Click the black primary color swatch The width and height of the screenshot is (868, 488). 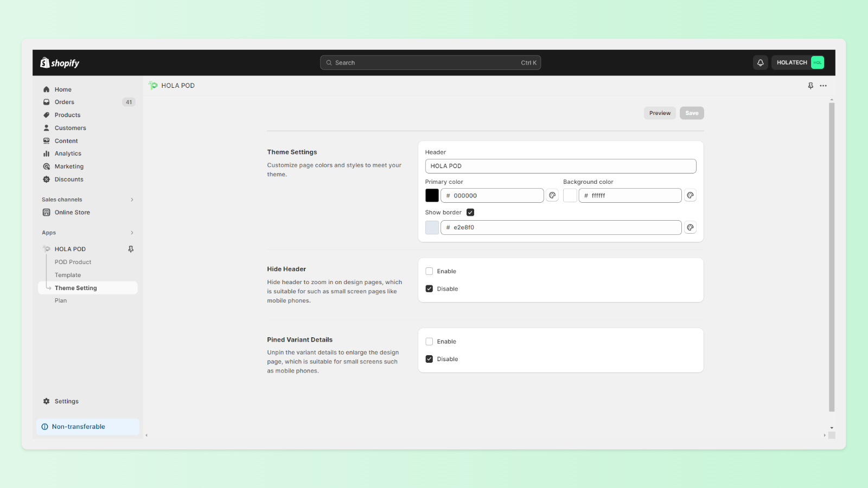pyautogui.click(x=432, y=195)
